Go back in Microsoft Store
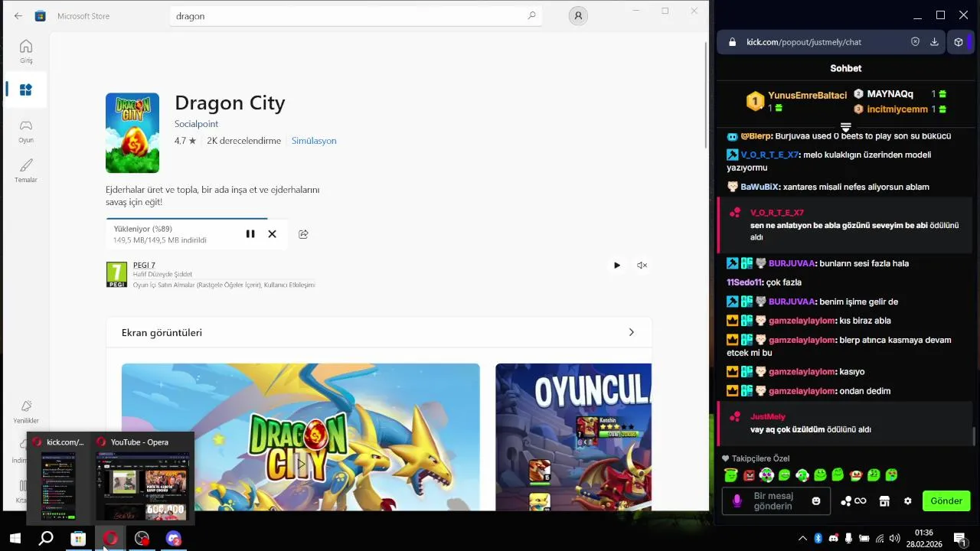 (18, 15)
